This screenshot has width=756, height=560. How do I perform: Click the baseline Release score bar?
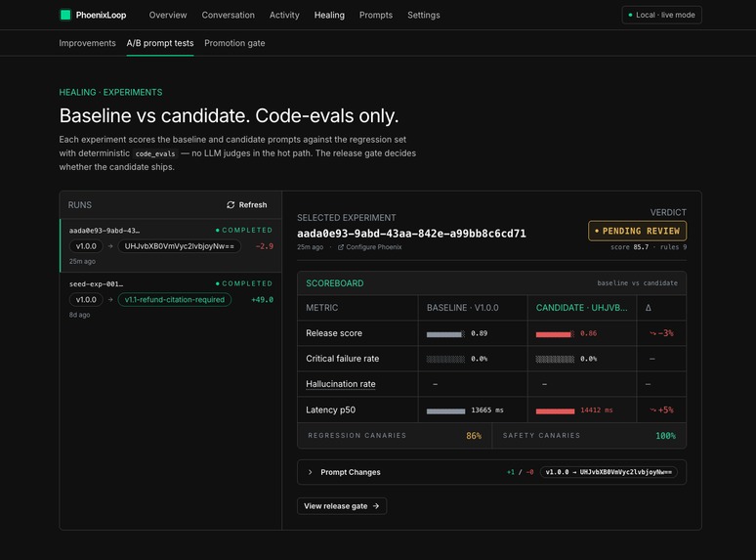(445, 334)
